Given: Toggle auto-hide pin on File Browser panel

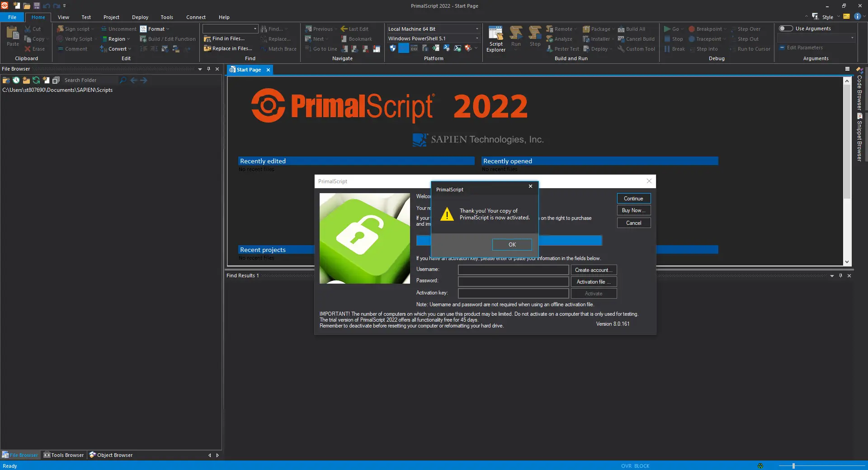Looking at the screenshot, I should [208, 69].
